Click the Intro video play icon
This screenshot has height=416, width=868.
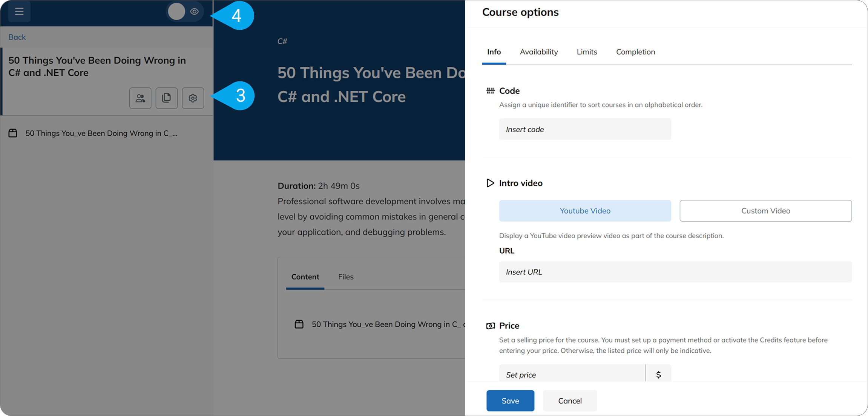[x=490, y=183]
